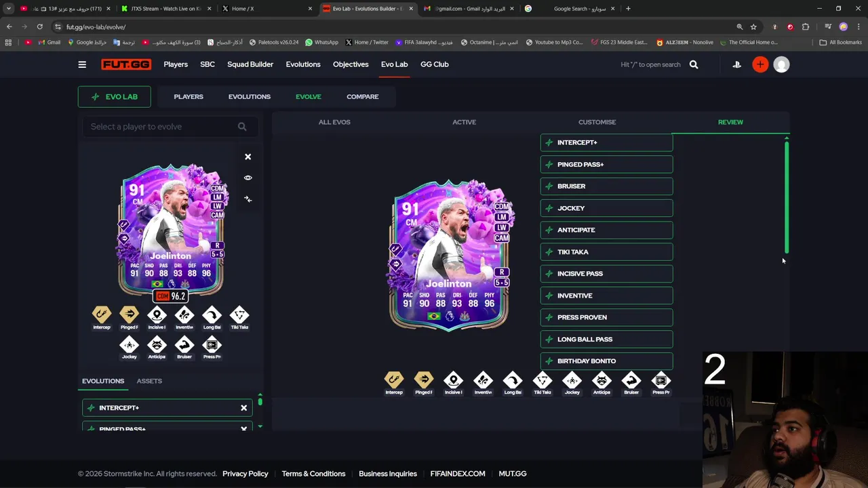Click the PINGED PASS+ evolution row
868x488 pixels.
(x=606, y=165)
